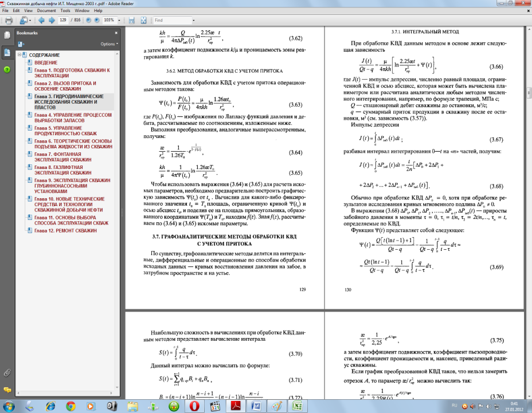Open Paint from taskbar
The image size is (532, 413).
click(x=276, y=406)
